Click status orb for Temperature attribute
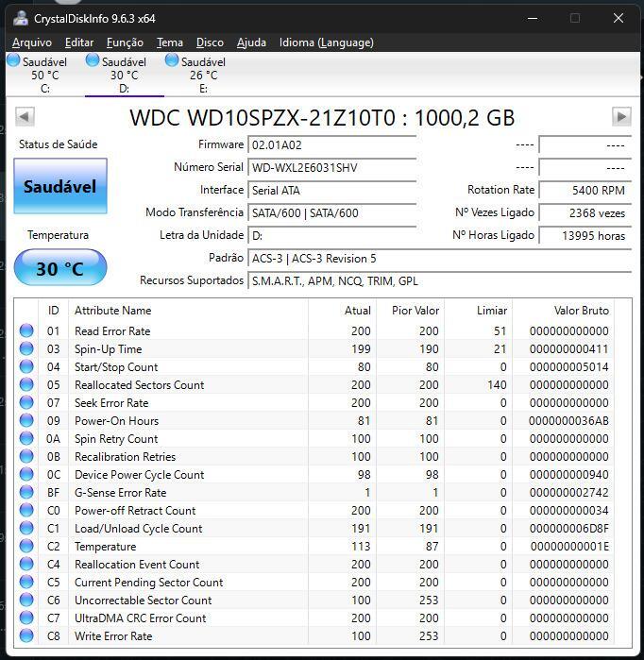This screenshot has height=660, width=644. coord(26,547)
